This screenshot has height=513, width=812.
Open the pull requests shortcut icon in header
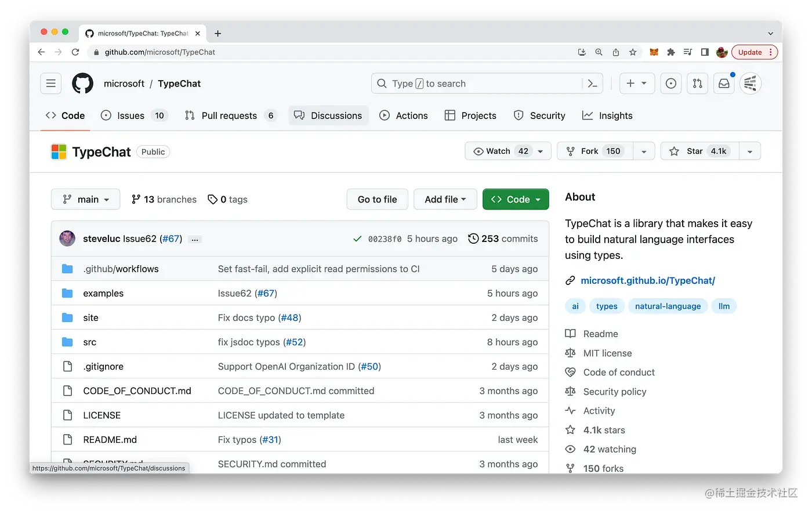coord(698,84)
